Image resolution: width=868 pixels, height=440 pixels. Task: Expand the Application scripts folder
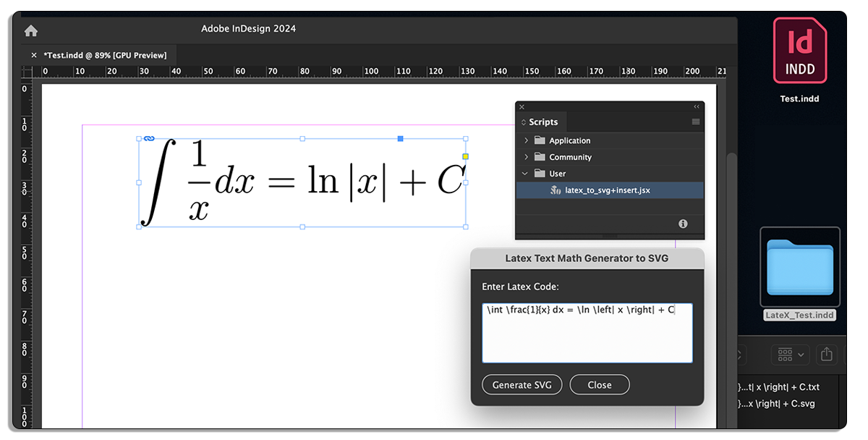527,140
